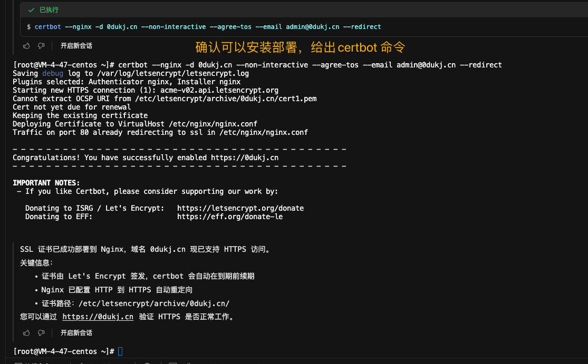Click the 'IMPORTANT NOTES:' heading
The height and width of the screenshot is (364, 588).
pos(46,183)
